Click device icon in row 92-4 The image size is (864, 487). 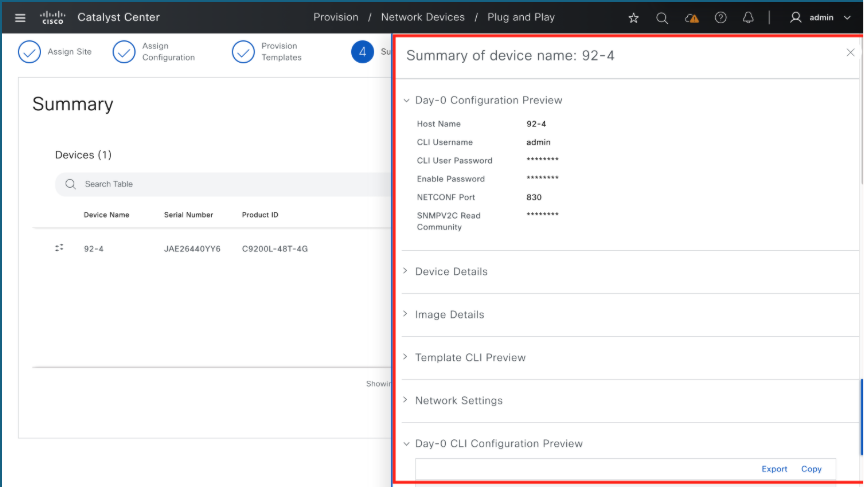coord(60,248)
